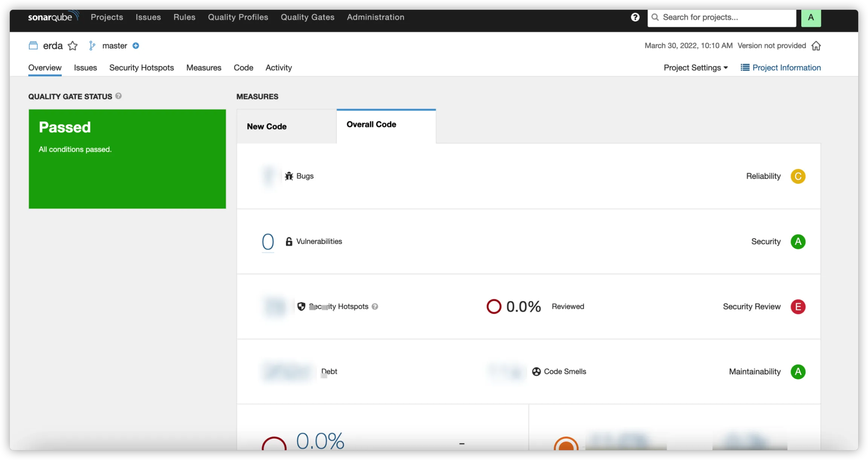Open the master branch selector
The height and width of the screenshot is (460, 868).
[114, 46]
